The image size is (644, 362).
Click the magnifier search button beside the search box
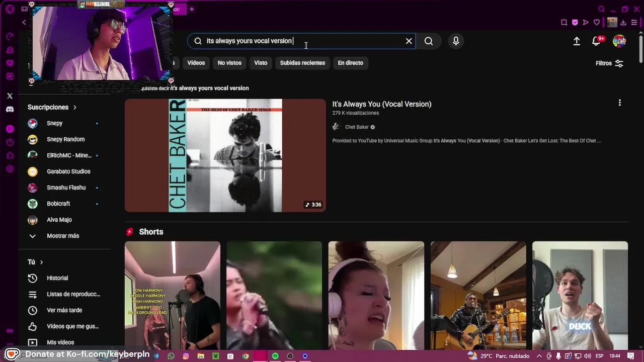pyautogui.click(x=429, y=41)
